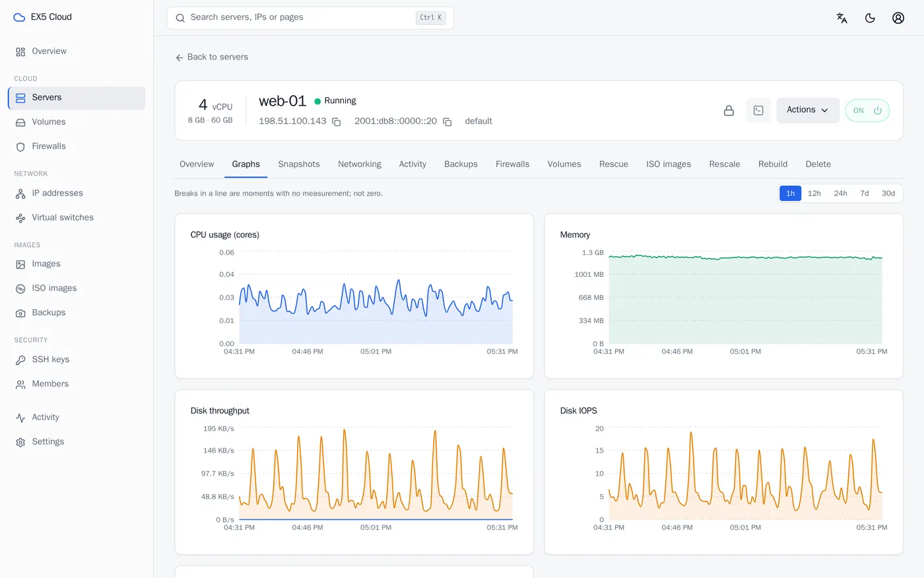The width and height of the screenshot is (924, 578).
Task: Click Back to servers link
Action: pos(212,57)
